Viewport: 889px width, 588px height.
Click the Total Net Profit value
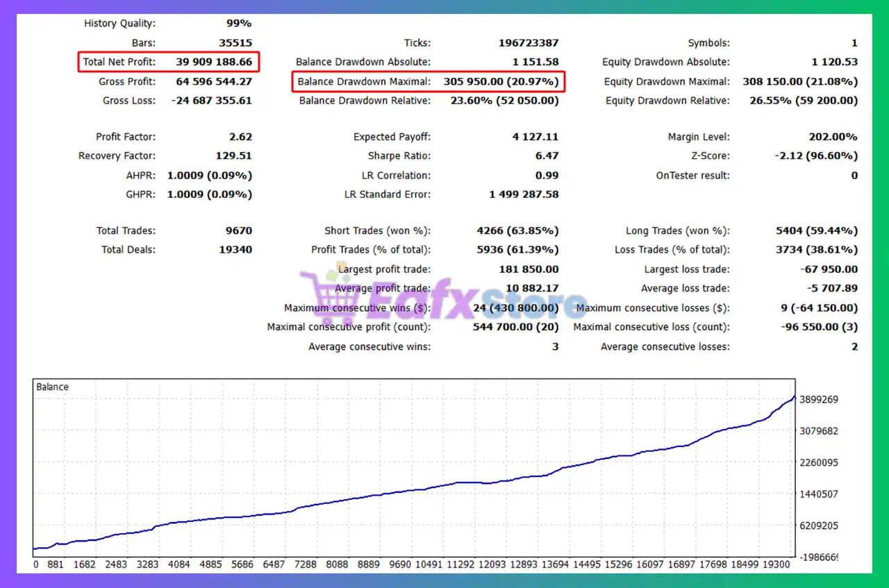[x=214, y=62]
